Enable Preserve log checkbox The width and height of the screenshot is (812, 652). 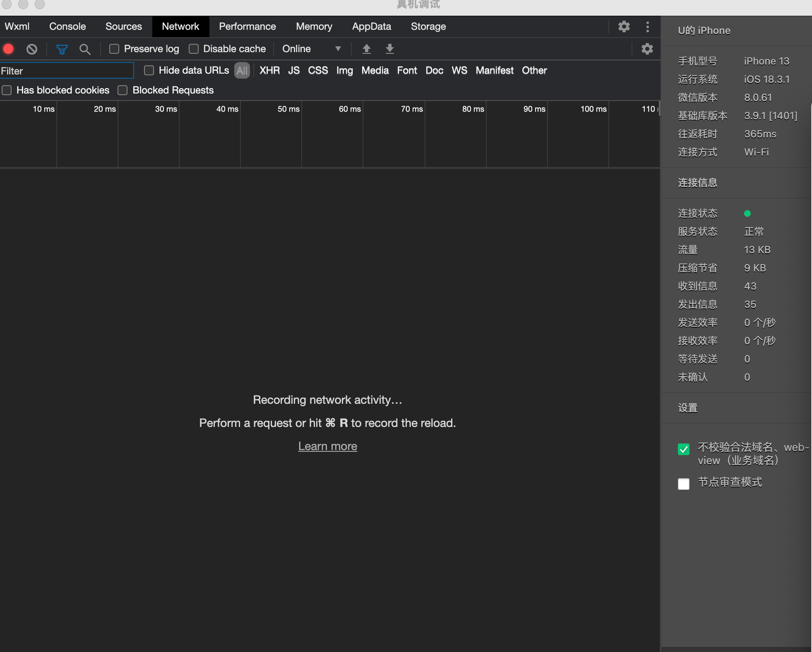(114, 49)
